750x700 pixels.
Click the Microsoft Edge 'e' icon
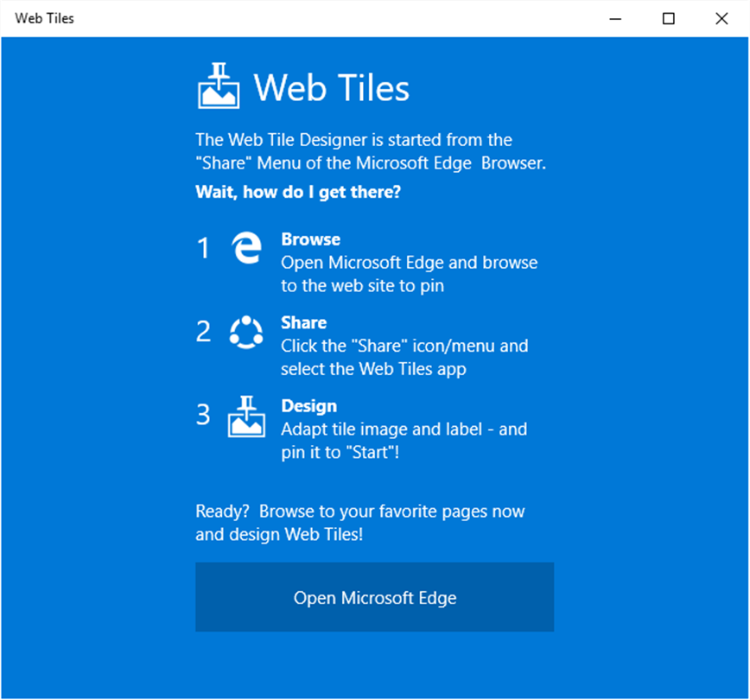point(247,247)
